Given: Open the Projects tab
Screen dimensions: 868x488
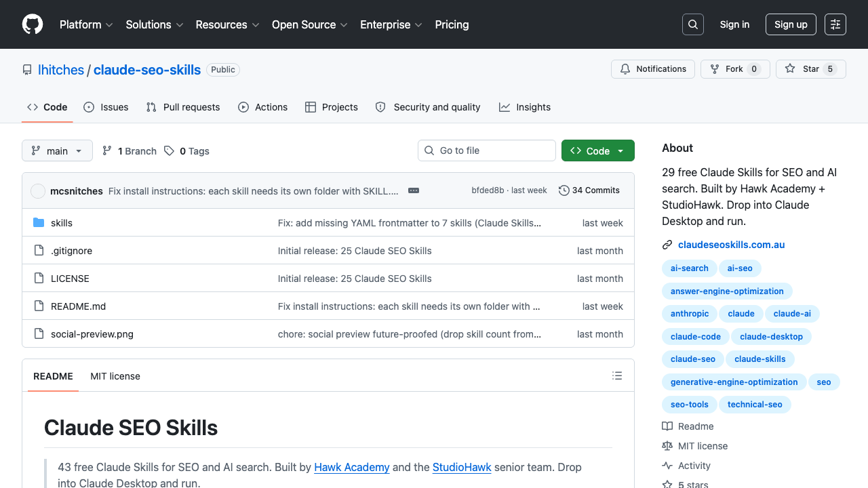Looking at the screenshot, I should [332, 107].
